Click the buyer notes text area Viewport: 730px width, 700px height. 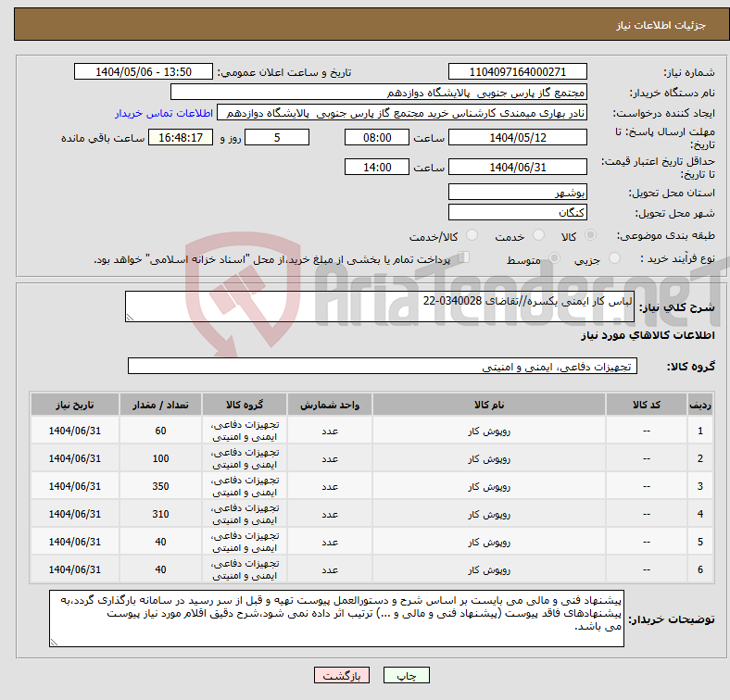coord(336,619)
